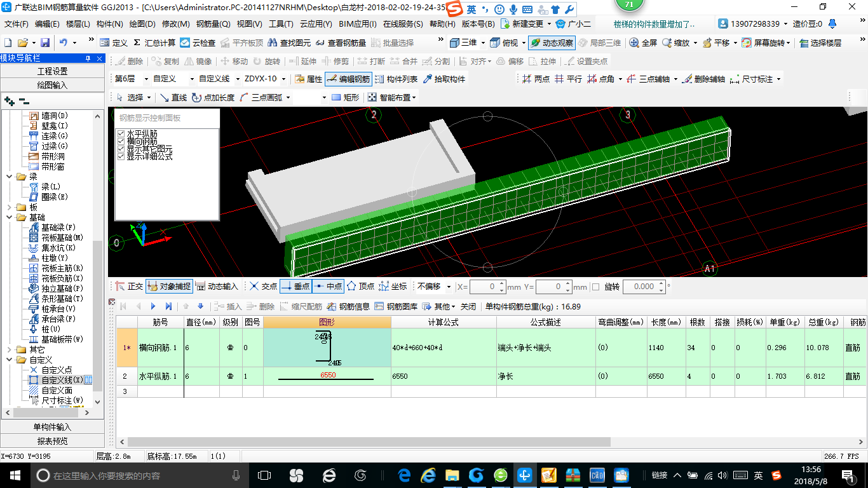The height and width of the screenshot is (488, 868).
Task: Open 构件(N) menu
Action: [x=109, y=24]
